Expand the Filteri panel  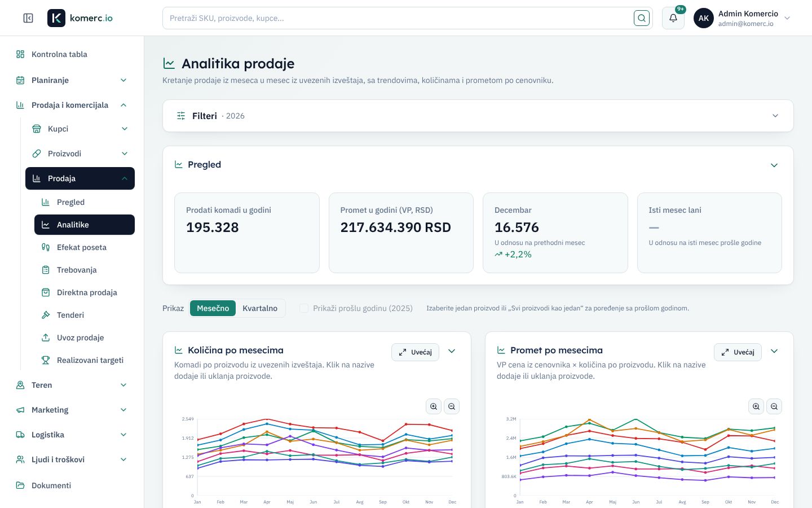[x=478, y=116]
